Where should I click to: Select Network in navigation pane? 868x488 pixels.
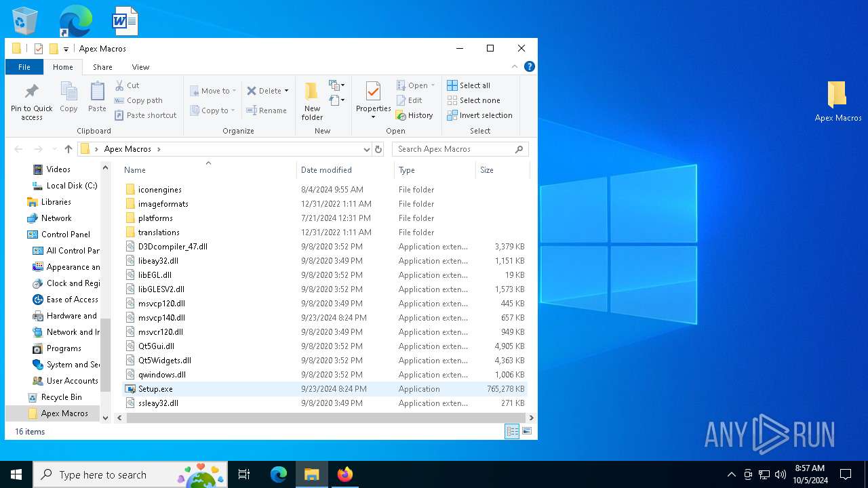pyautogui.click(x=50, y=218)
